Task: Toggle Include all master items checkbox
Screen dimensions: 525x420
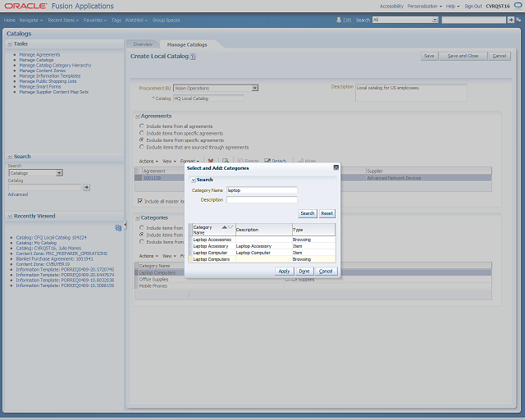Action: [x=140, y=201]
